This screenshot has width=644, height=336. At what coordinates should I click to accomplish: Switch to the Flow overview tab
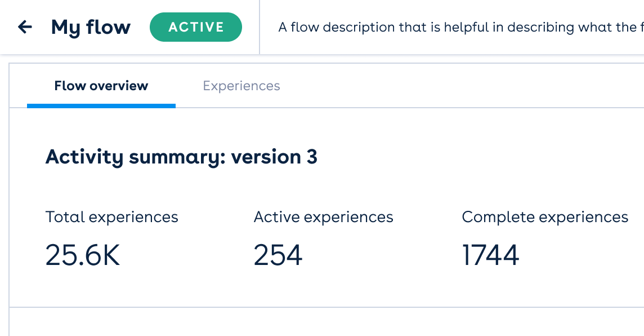tap(101, 86)
